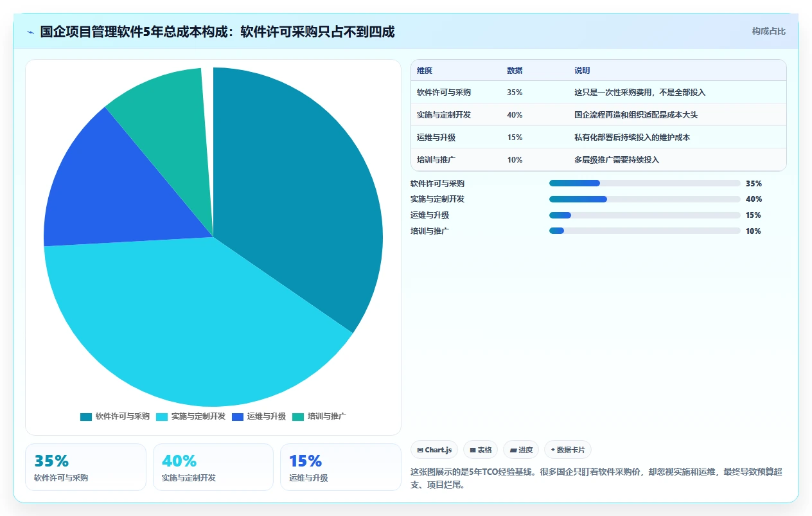812x516 pixels.
Task: Click the 40% label after progress bar
Action: (x=754, y=199)
